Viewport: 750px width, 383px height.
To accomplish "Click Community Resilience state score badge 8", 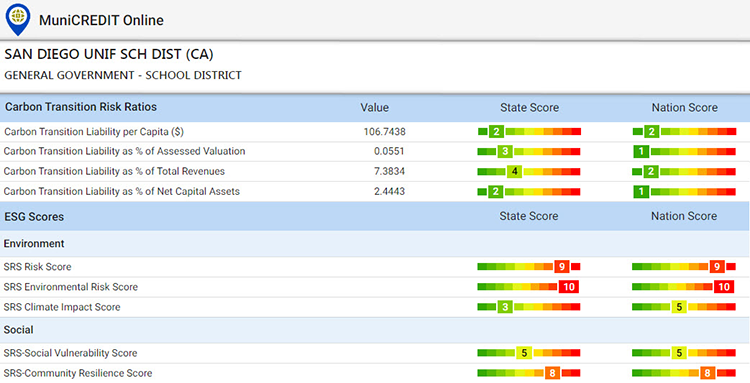I will [x=552, y=372].
